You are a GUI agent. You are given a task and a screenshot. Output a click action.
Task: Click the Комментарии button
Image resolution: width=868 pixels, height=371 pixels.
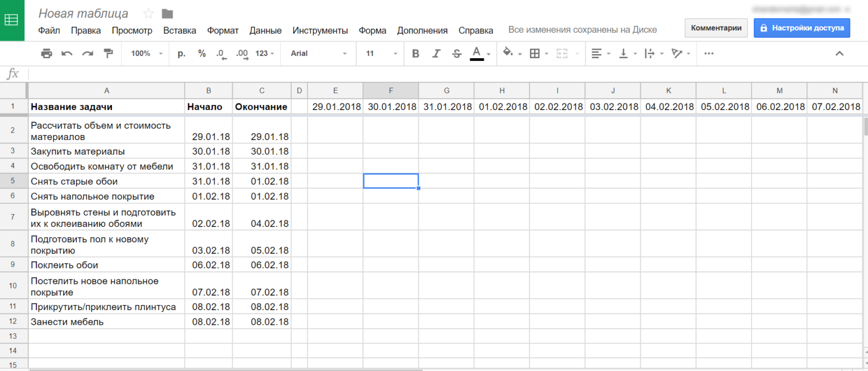click(716, 28)
